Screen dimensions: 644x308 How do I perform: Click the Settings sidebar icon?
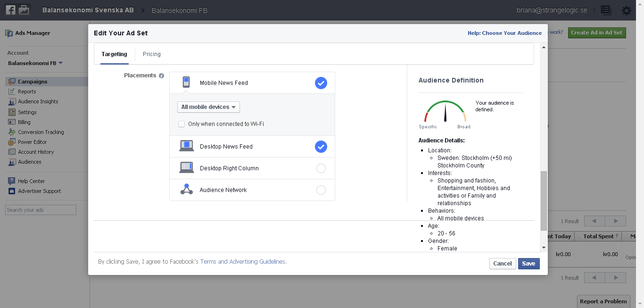coord(12,112)
